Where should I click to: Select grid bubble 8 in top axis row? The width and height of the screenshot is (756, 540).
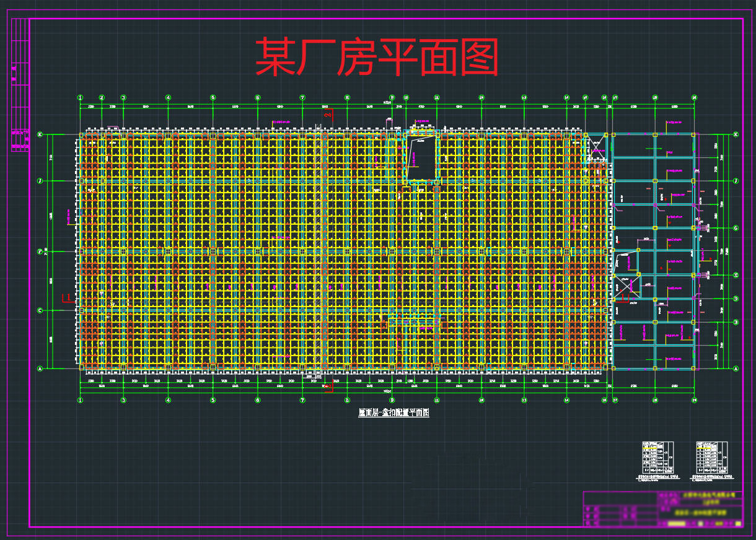347,97
